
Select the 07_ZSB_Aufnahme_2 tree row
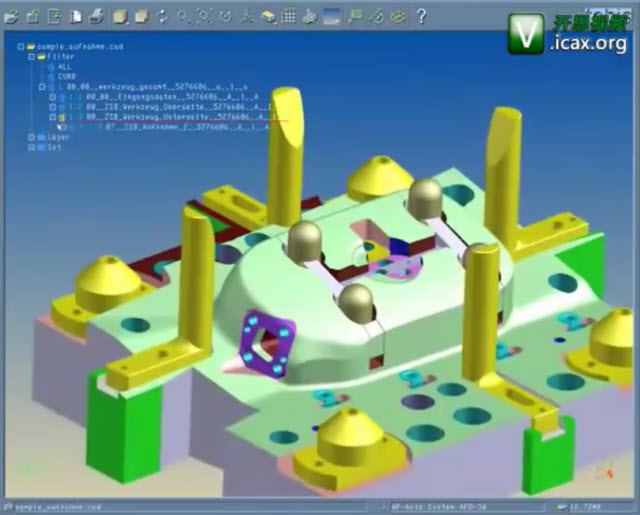(187, 127)
